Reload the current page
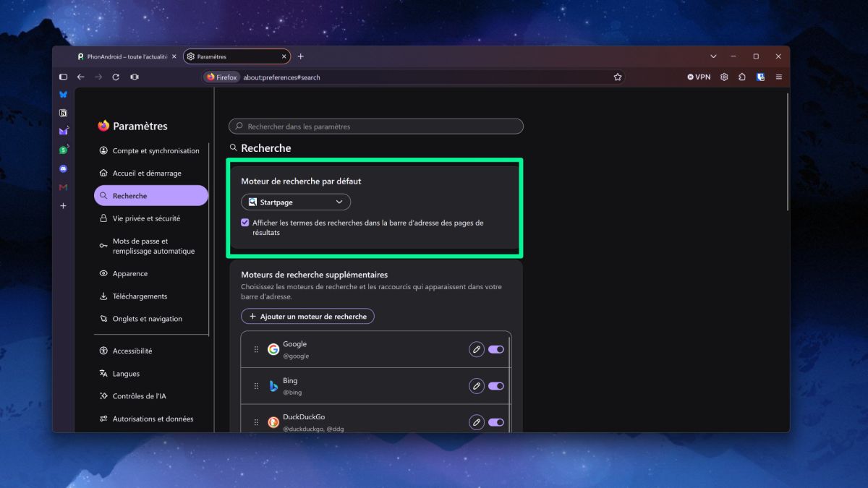 pyautogui.click(x=116, y=77)
